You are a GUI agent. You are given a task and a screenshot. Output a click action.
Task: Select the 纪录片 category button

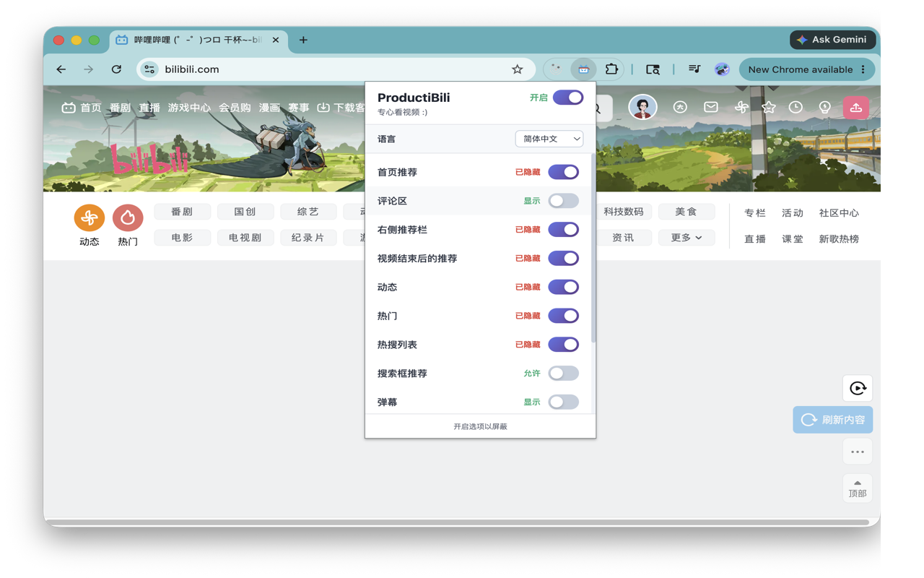[x=308, y=238]
